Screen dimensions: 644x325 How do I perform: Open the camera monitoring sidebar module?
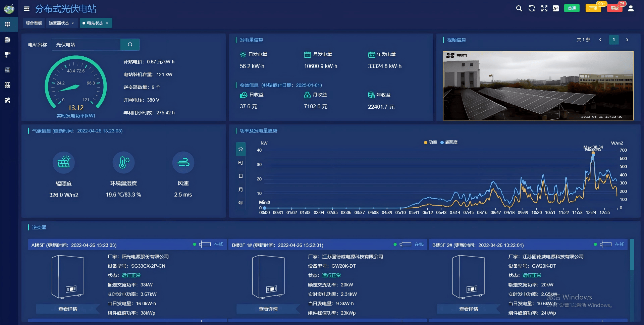(7, 55)
